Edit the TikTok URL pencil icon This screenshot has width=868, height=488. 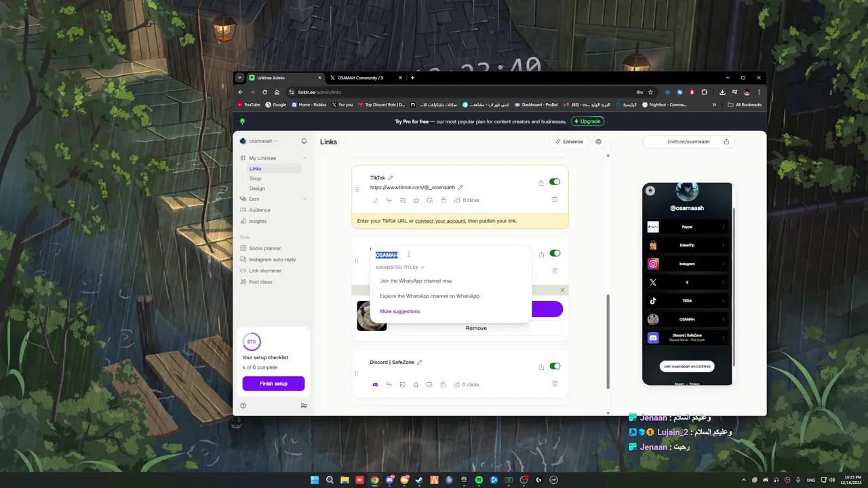pos(460,187)
